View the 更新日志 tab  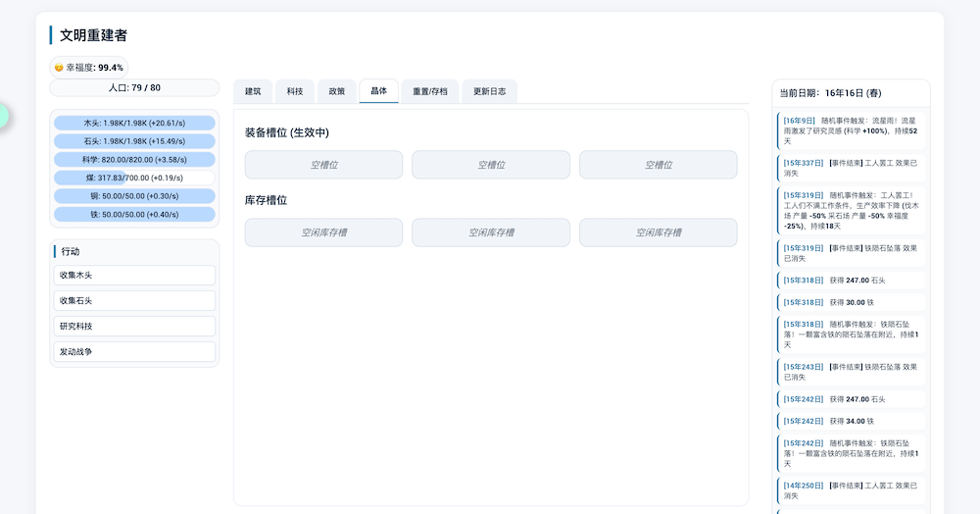click(x=489, y=91)
